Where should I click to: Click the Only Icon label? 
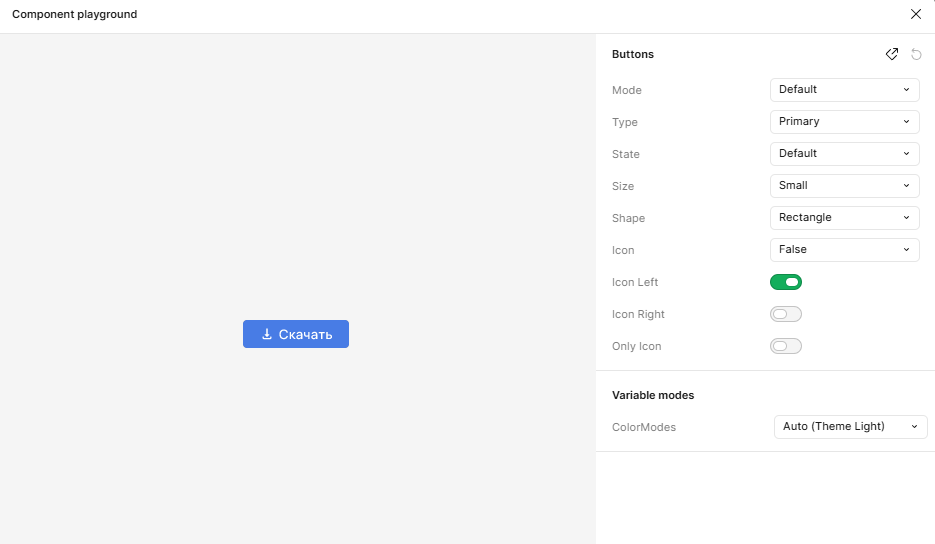point(636,347)
